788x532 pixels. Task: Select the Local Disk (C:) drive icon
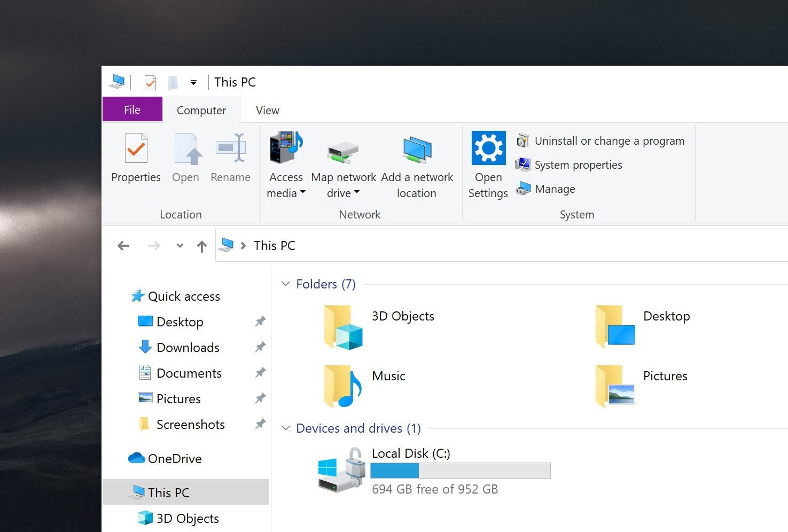tap(342, 470)
